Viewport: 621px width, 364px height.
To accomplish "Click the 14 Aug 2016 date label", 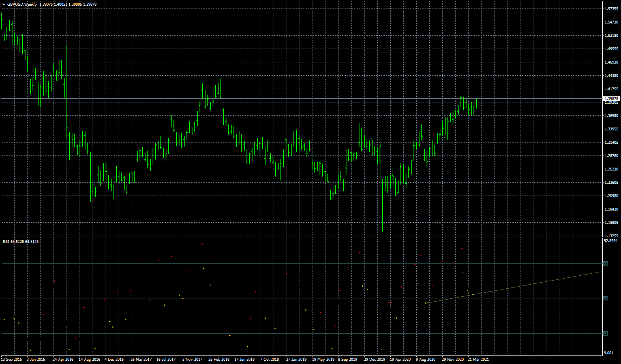I will pyautogui.click(x=89, y=359).
